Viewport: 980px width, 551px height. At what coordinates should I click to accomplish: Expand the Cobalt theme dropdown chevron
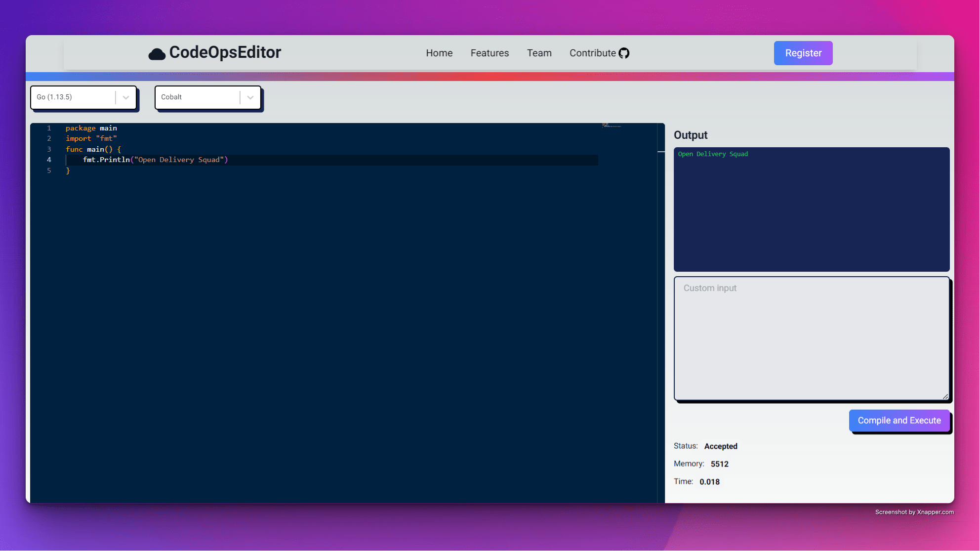point(250,97)
